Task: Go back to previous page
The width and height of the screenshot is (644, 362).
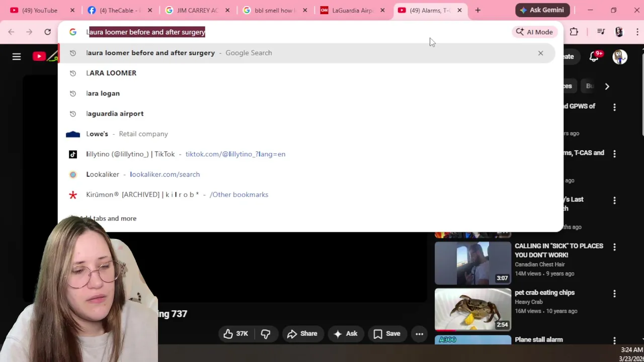Action: [11, 32]
